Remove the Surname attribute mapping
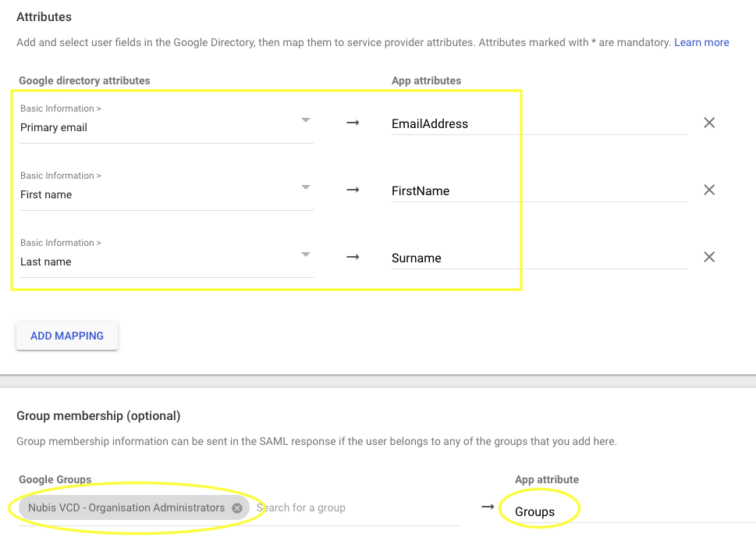 coord(709,257)
